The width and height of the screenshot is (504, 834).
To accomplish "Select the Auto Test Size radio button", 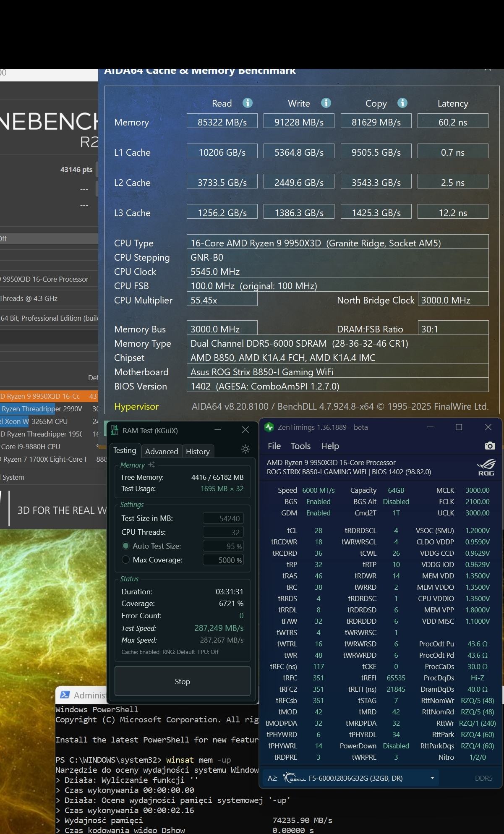I will tap(125, 546).
